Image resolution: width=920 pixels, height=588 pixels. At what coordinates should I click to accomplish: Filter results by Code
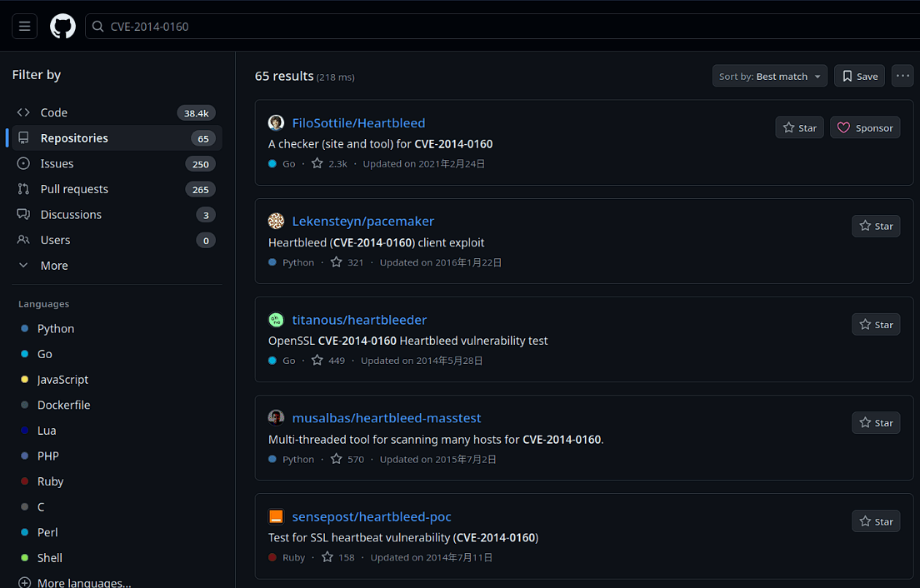(117, 112)
